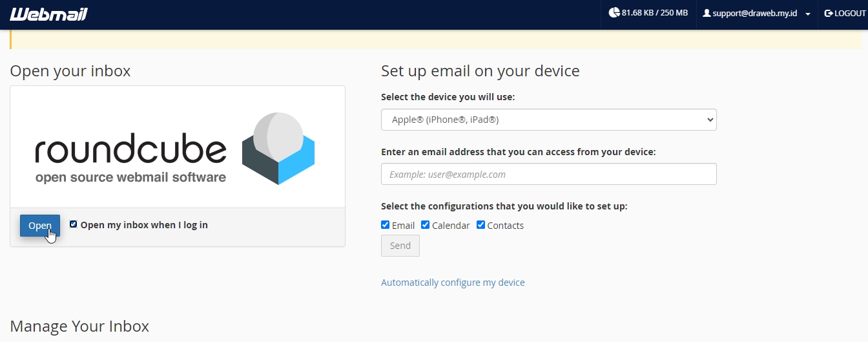The image size is (868, 342).
Task: Toggle "Open my inbox when I log in"
Action: pos(73,224)
